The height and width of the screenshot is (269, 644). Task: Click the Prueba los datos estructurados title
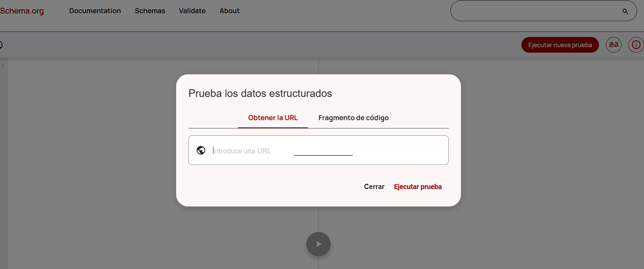(x=260, y=93)
